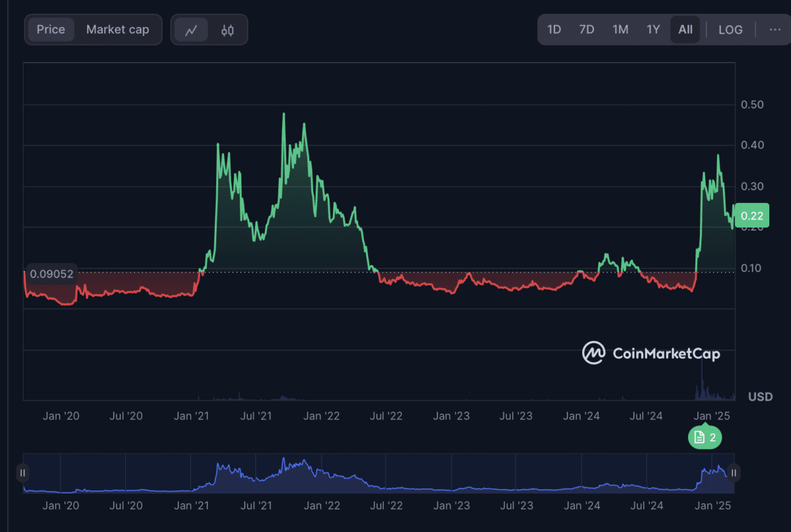The image size is (791, 532).
Task: Enable LOG scale for the chart
Action: pos(730,29)
